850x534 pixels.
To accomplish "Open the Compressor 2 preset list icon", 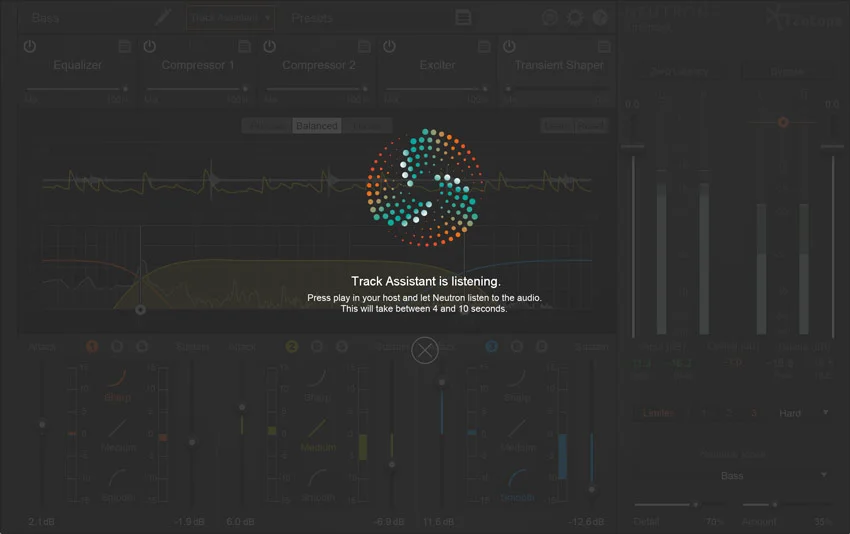I will point(364,47).
